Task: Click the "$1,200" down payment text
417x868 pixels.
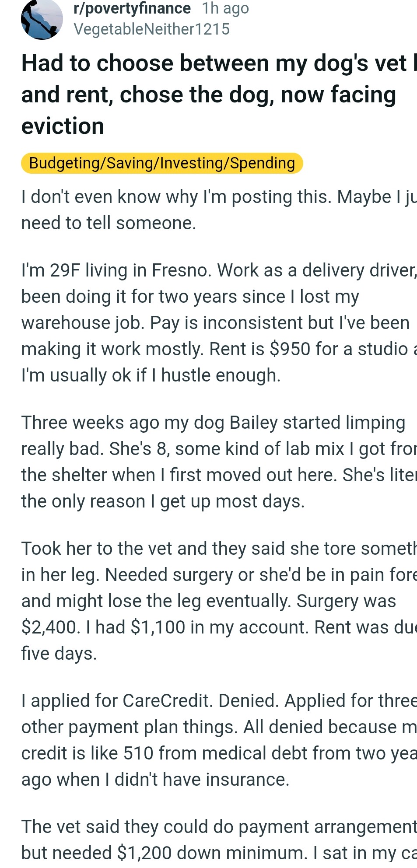Action: tap(144, 853)
